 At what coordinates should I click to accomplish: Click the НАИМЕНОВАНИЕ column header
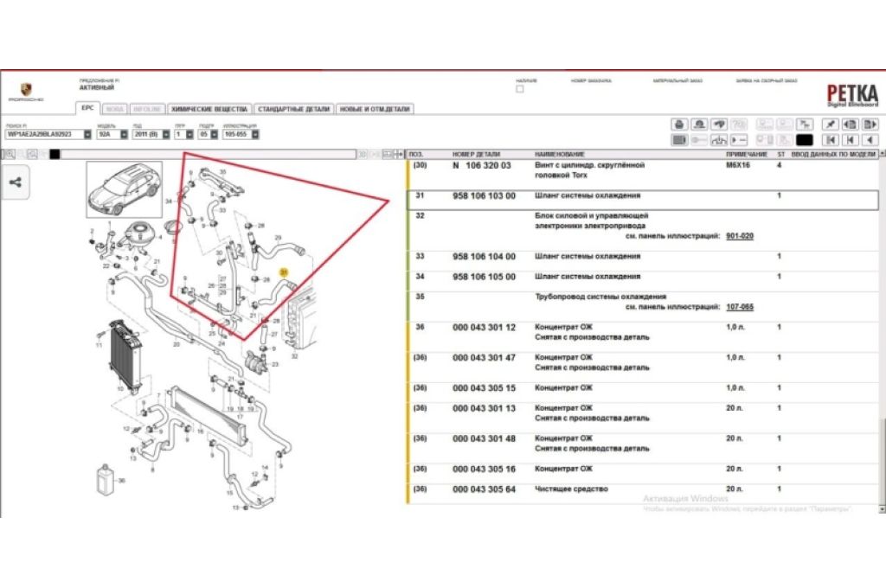[560, 154]
